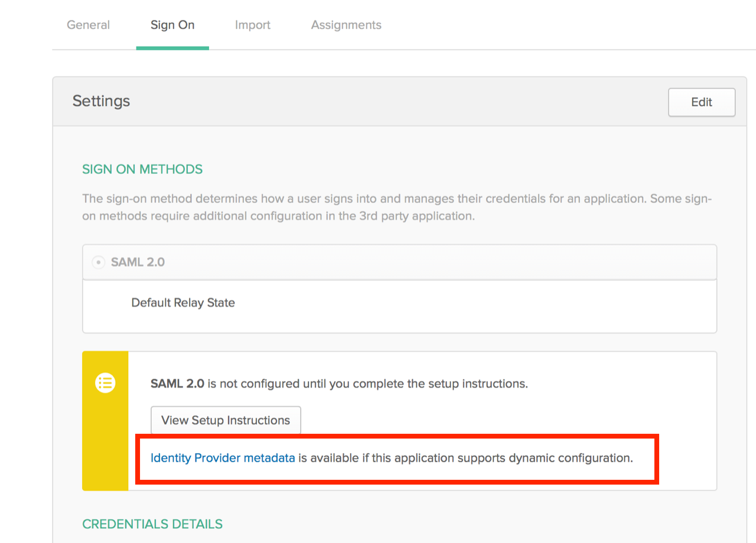The image size is (756, 543).
Task: Go to the Assignments tab
Action: pos(346,25)
